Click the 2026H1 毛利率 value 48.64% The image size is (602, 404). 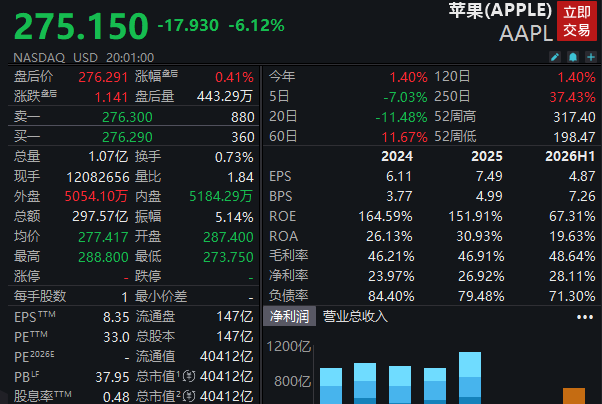pyautogui.click(x=572, y=257)
